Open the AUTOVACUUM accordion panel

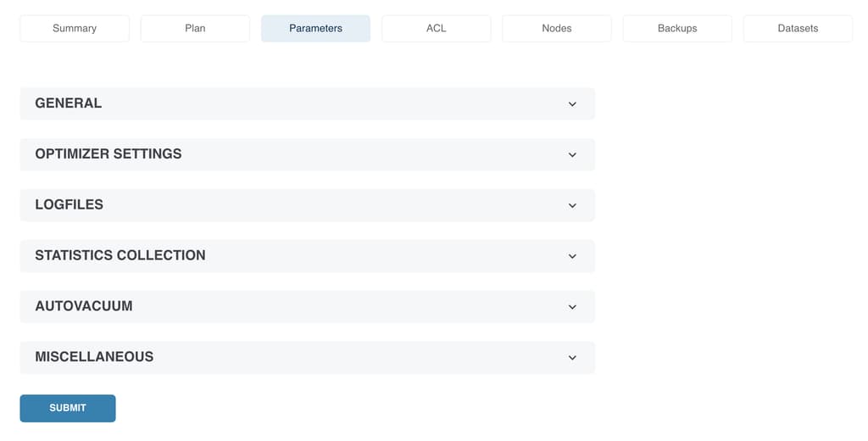(307, 306)
